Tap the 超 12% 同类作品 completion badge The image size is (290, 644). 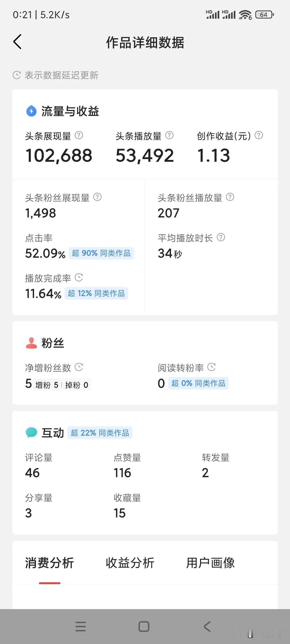coord(96,294)
